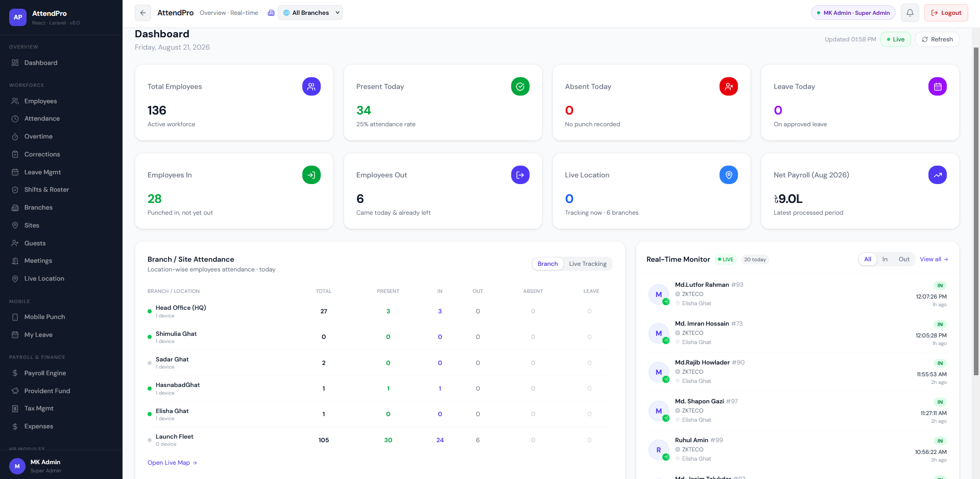Select the Sadar Ghat branch row

point(379,363)
